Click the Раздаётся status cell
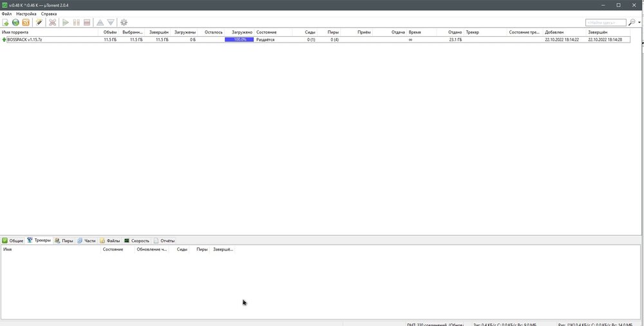This screenshot has width=644, height=326. pos(265,40)
